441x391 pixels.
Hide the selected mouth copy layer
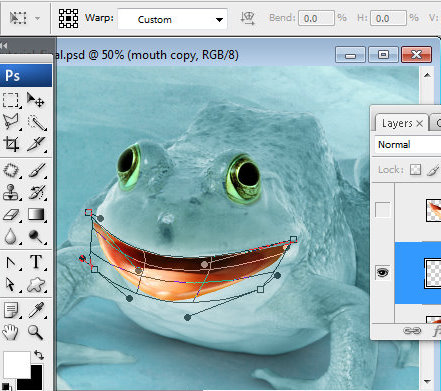[382, 272]
